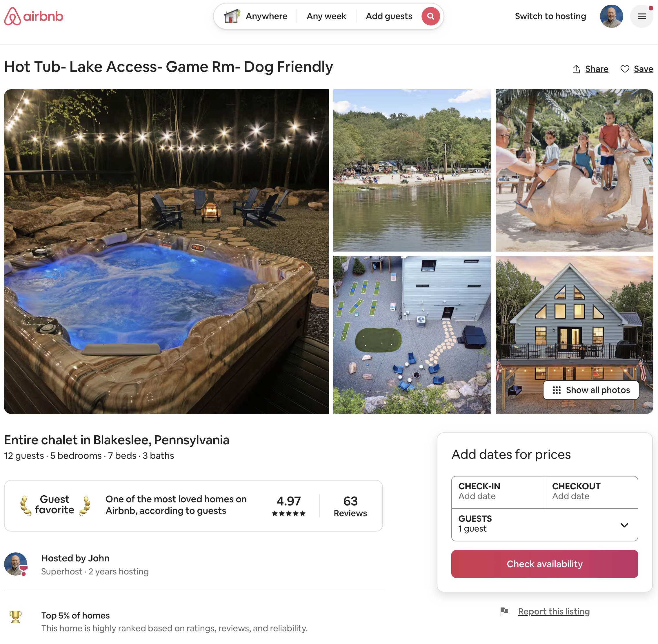Click the profile avatar in header

tap(611, 16)
